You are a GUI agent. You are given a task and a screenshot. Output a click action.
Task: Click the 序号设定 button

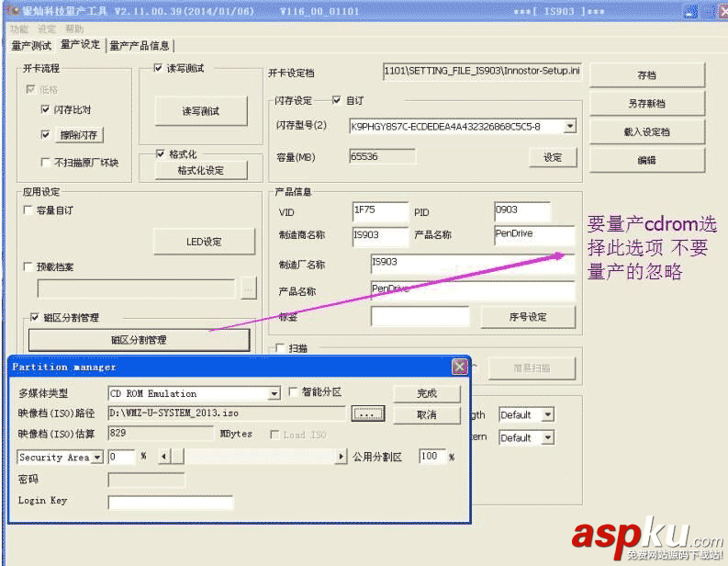pyautogui.click(x=528, y=317)
